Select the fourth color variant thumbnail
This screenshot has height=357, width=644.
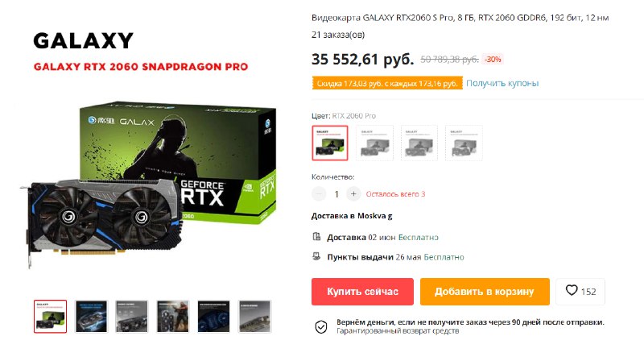[464, 143]
